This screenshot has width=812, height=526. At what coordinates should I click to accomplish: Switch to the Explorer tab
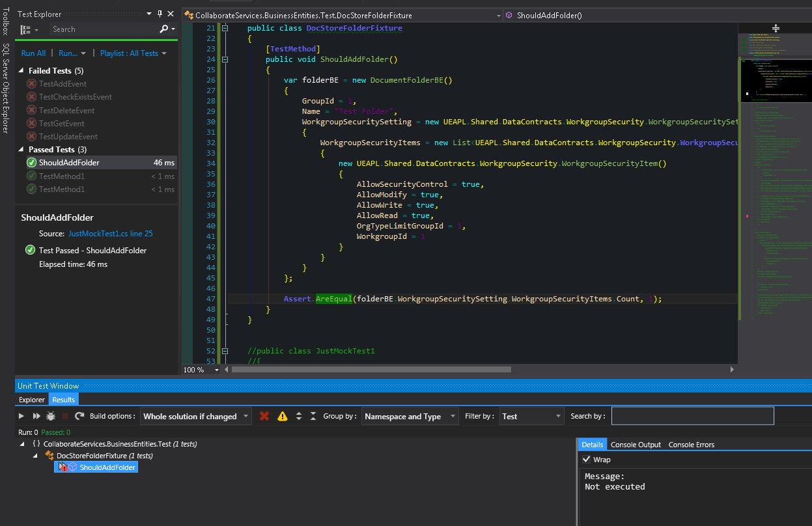(32, 400)
